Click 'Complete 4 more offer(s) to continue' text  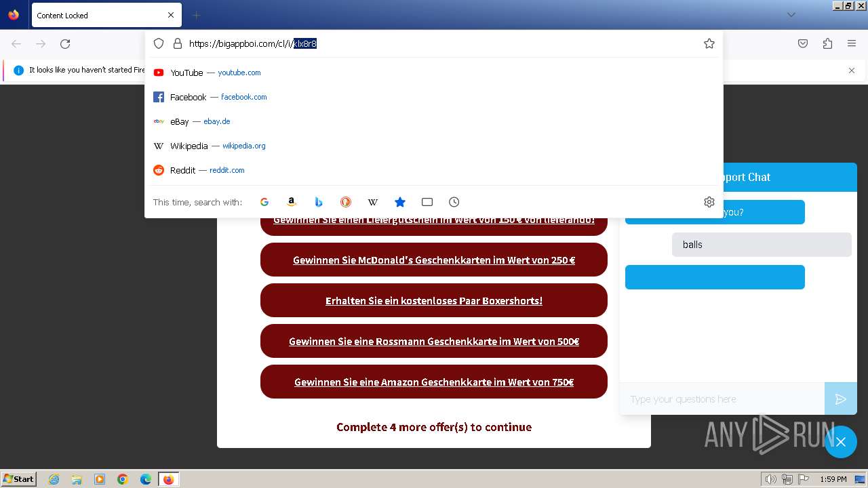click(434, 427)
